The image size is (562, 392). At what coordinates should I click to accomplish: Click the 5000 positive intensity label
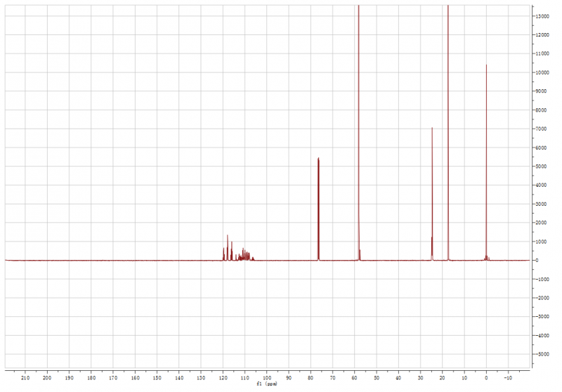pyautogui.click(x=541, y=166)
